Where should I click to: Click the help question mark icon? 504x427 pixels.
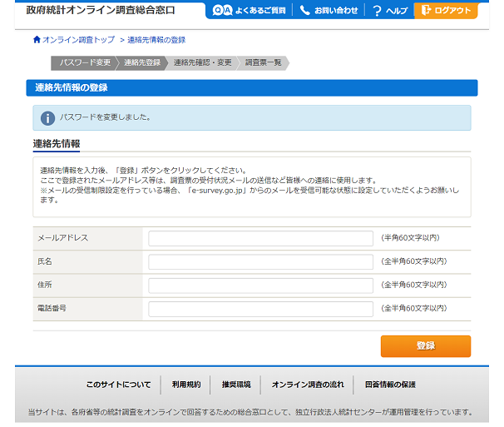click(377, 11)
